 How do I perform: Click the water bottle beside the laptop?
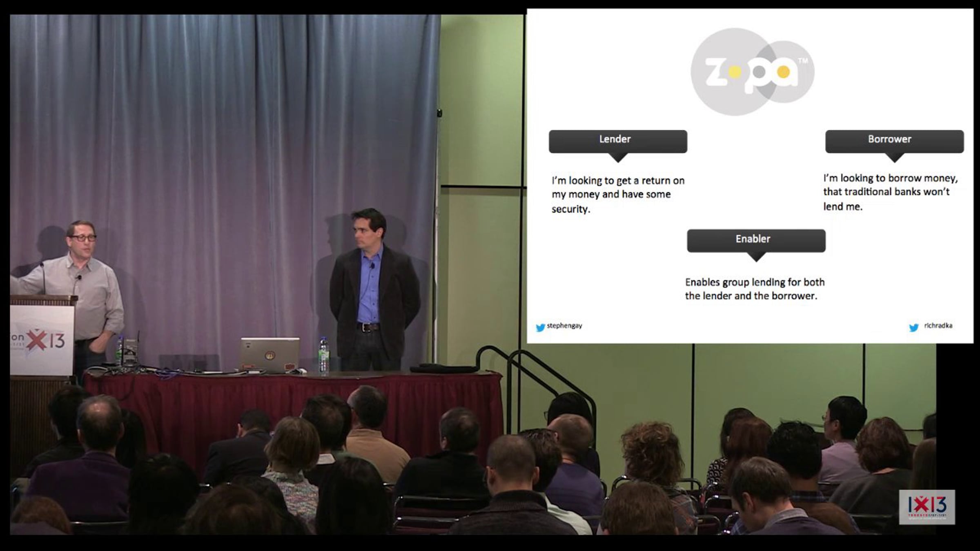coord(323,355)
